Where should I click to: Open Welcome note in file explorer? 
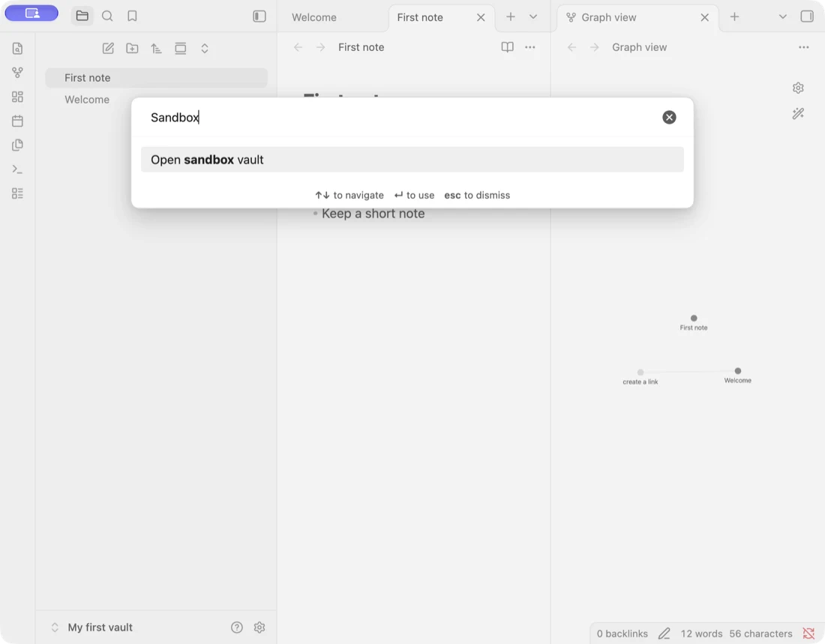click(156, 100)
